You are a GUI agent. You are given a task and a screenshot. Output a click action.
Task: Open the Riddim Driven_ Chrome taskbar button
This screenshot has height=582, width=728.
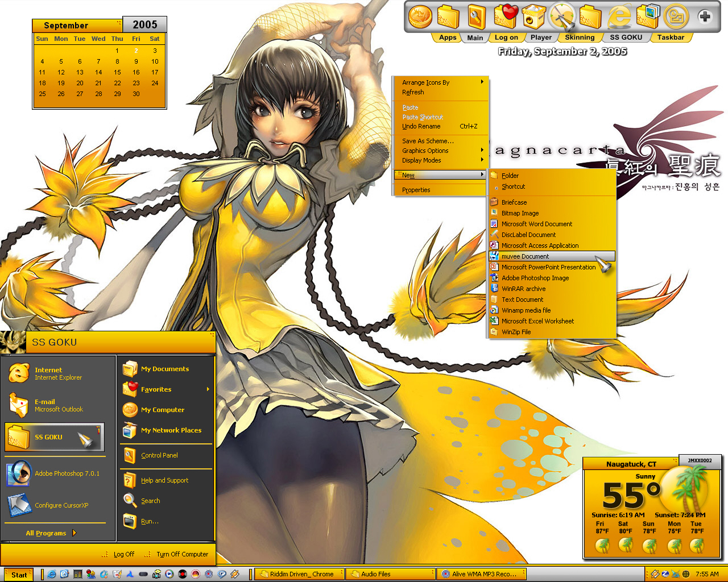pos(298,574)
